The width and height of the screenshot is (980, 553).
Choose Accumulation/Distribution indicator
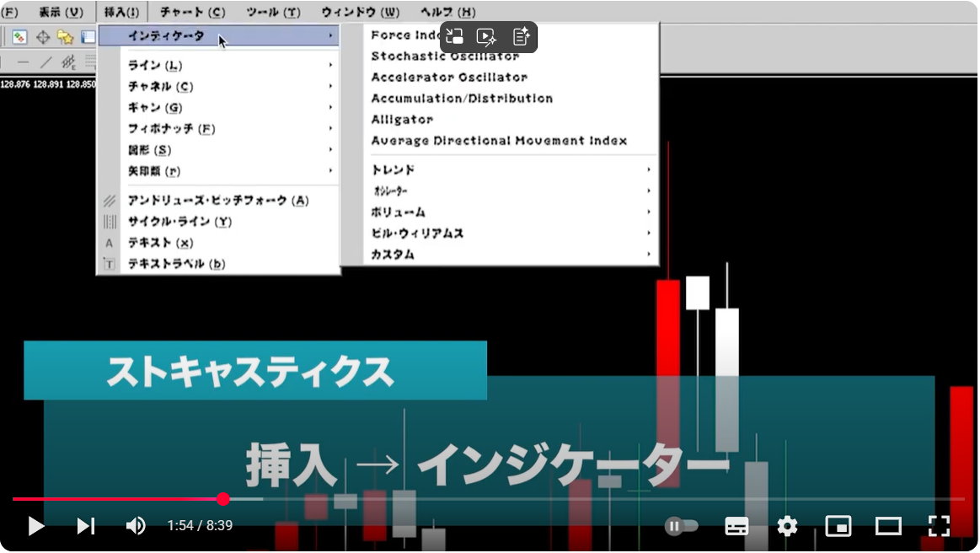pyautogui.click(x=511, y=99)
